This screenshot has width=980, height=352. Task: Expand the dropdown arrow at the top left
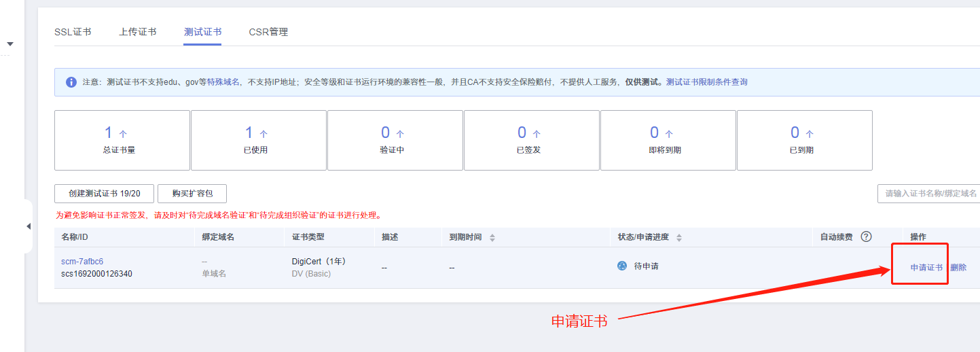(x=10, y=44)
